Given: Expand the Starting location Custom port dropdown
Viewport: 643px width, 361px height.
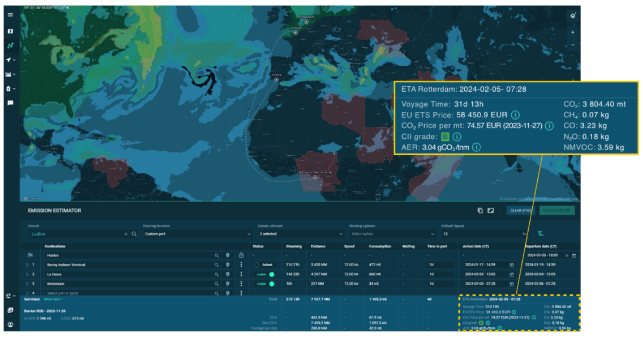Looking at the screenshot, I should coord(197,234).
